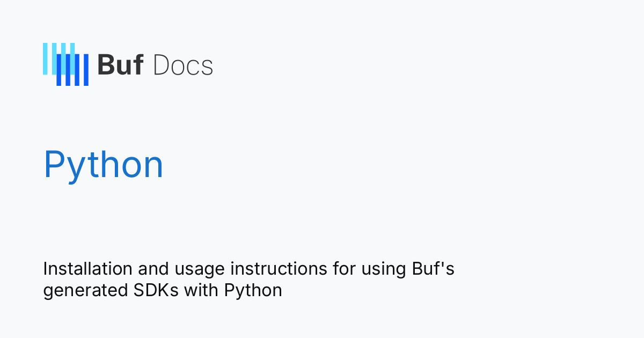Click the large blue "Python" heading
The height and width of the screenshot is (338, 644).
104,165
